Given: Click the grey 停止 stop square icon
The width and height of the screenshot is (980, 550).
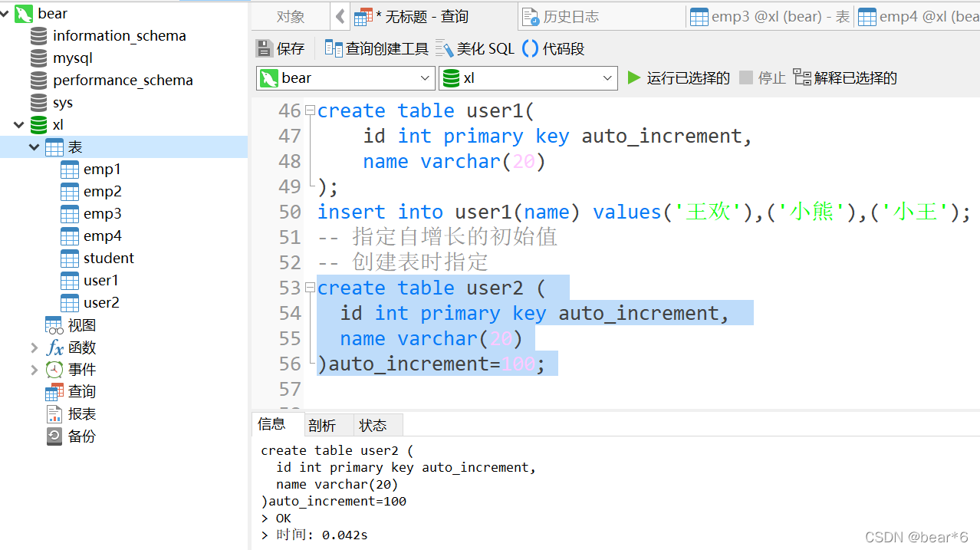Looking at the screenshot, I should pos(746,77).
